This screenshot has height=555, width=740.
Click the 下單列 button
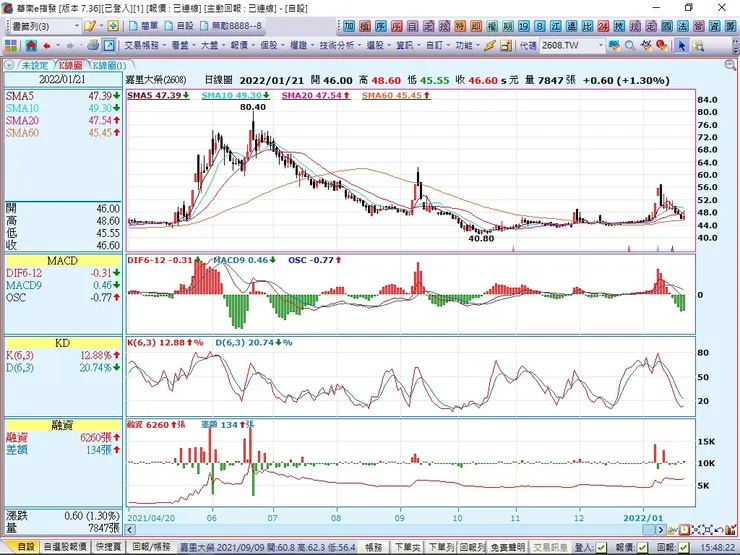coord(441,547)
